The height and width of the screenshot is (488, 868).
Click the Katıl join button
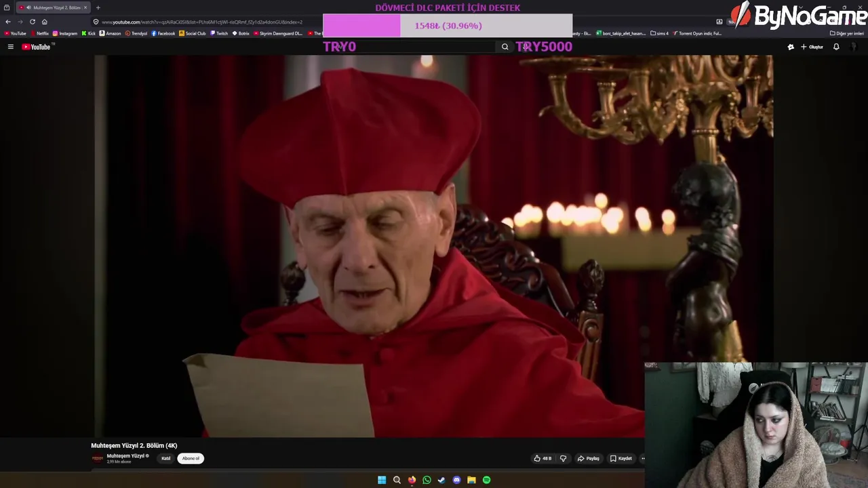tap(166, 459)
